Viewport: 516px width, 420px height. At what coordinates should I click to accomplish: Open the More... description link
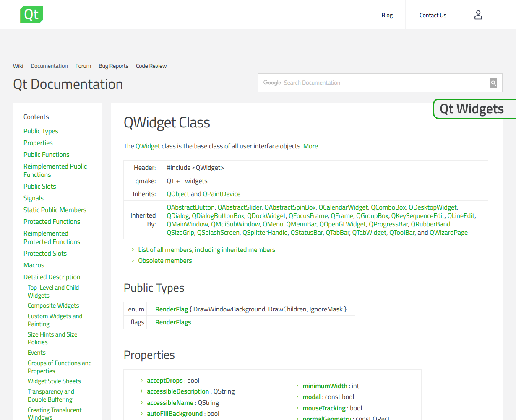(x=313, y=146)
